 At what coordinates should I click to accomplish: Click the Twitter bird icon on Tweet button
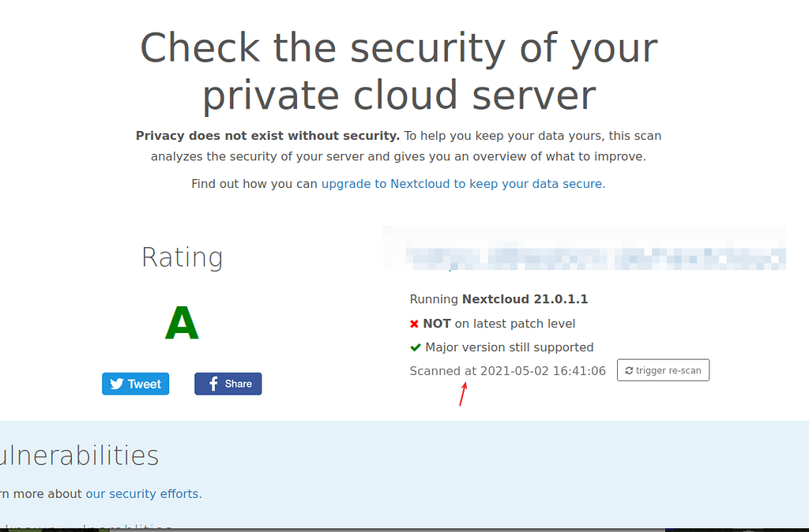coord(117,384)
